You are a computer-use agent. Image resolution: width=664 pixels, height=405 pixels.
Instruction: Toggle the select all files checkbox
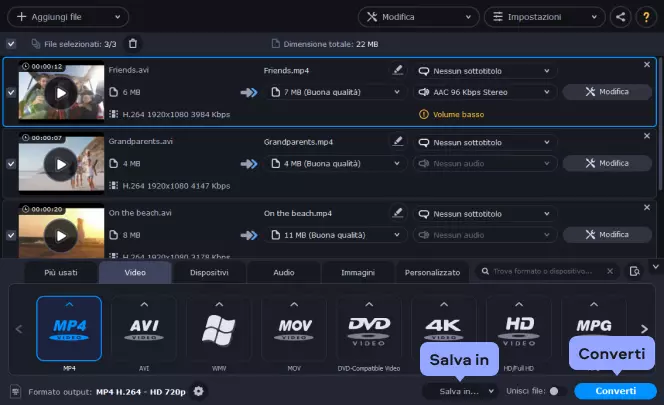(x=11, y=44)
